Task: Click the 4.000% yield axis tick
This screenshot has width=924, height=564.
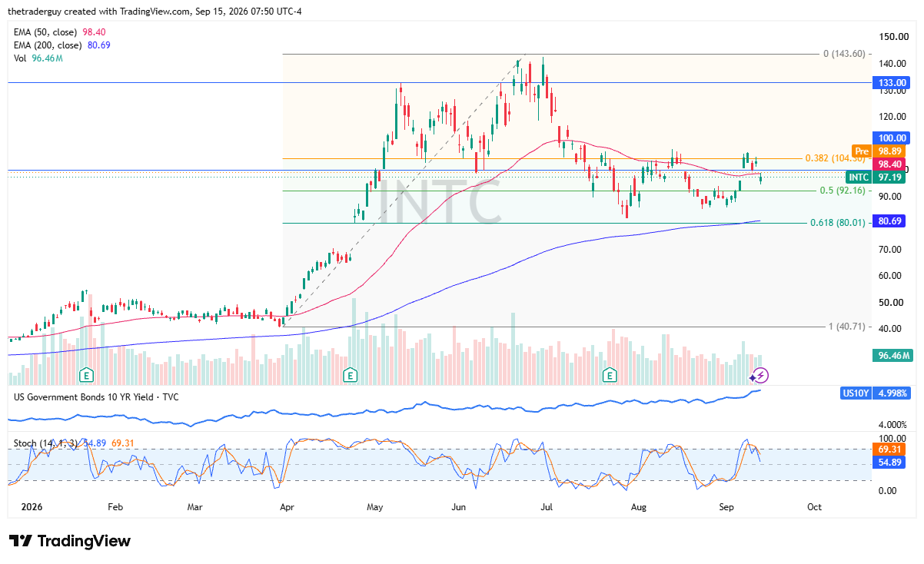Action: pyautogui.click(x=893, y=424)
